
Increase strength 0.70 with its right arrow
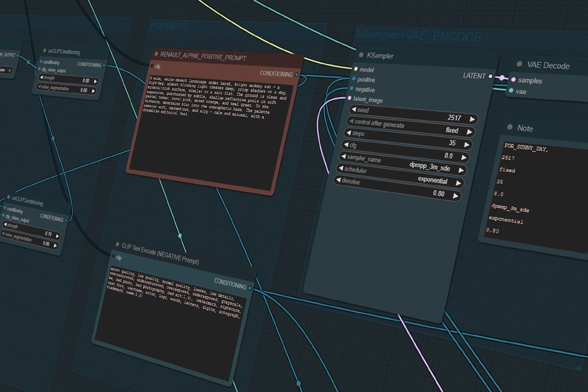point(57,236)
